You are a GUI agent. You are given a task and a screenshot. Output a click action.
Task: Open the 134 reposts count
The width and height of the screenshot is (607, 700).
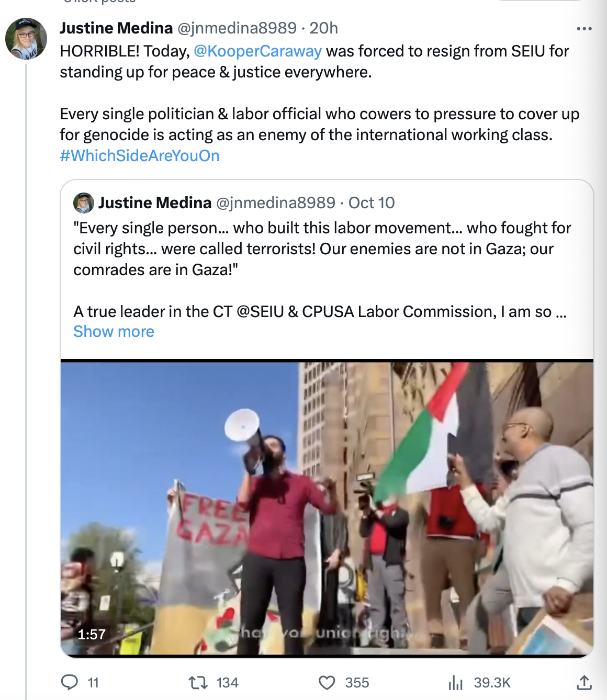227,683
